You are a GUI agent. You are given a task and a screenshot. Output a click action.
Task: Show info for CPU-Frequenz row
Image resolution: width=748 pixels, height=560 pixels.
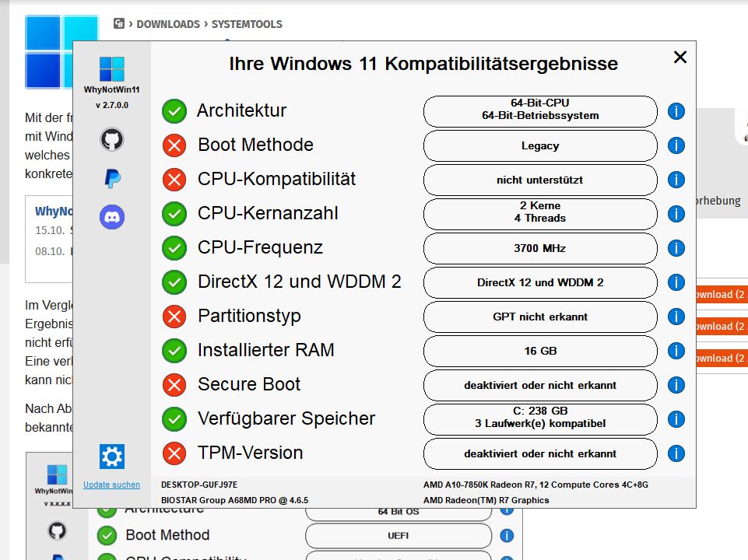[676, 248]
